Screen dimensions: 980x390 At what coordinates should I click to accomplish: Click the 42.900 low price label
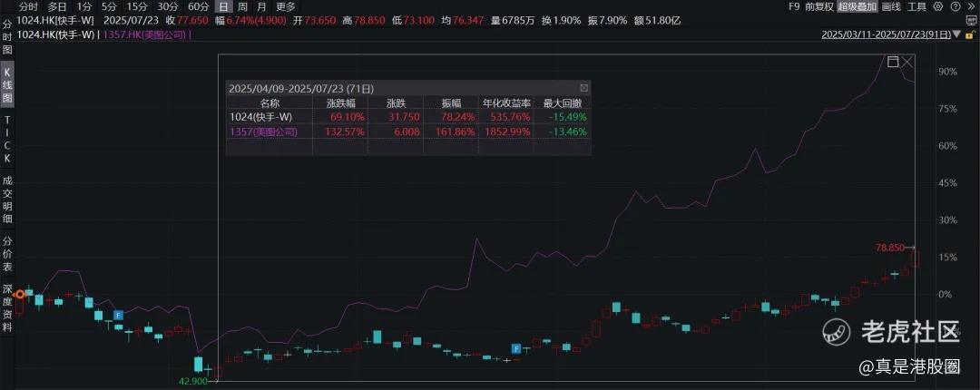click(x=193, y=381)
